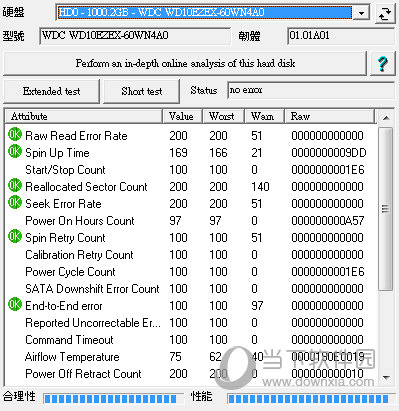Select the Reported Uncorrectable Er... row
This screenshot has height=411, width=399.
pos(192,323)
